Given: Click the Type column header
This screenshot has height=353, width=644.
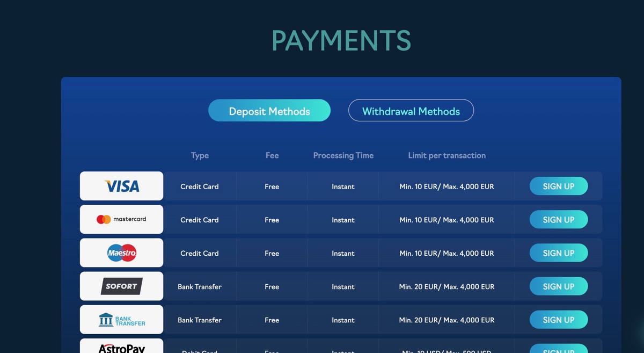Looking at the screenshot, I should 200,155.
